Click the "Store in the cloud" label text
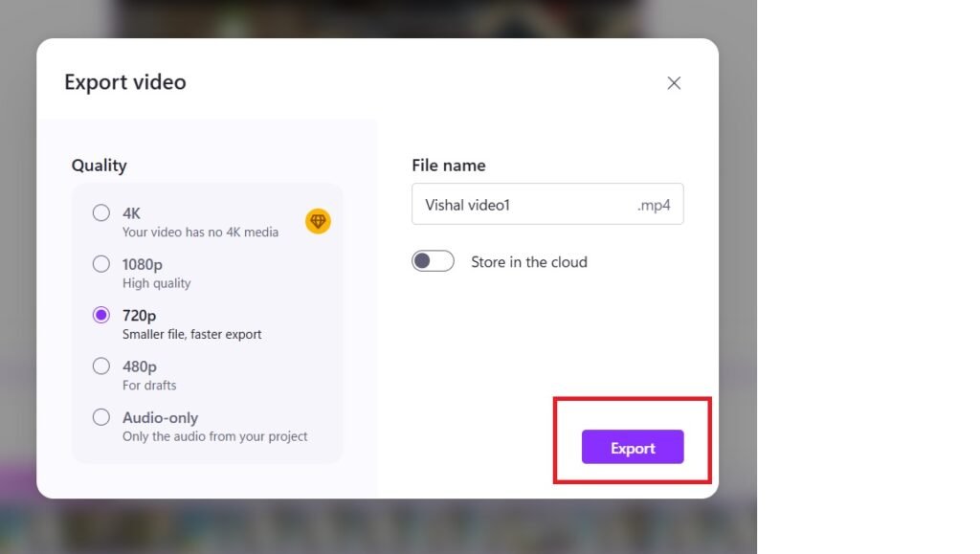 528,262
